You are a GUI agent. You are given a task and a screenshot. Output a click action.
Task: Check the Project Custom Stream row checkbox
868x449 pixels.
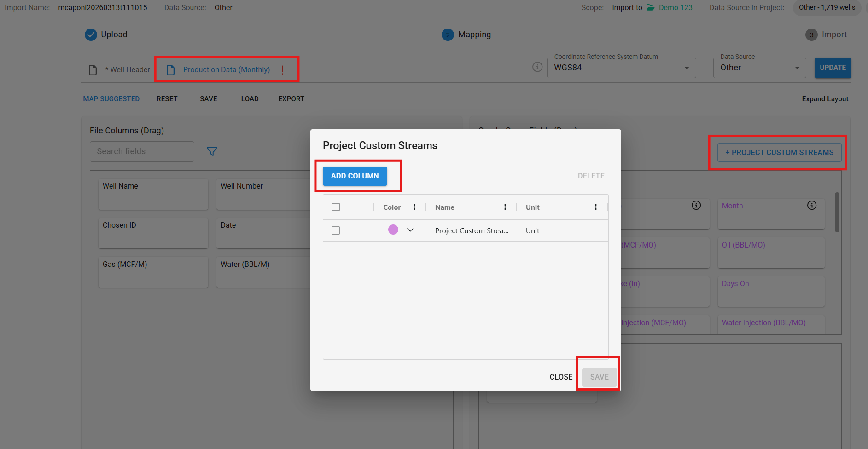(x=336, y=230)
